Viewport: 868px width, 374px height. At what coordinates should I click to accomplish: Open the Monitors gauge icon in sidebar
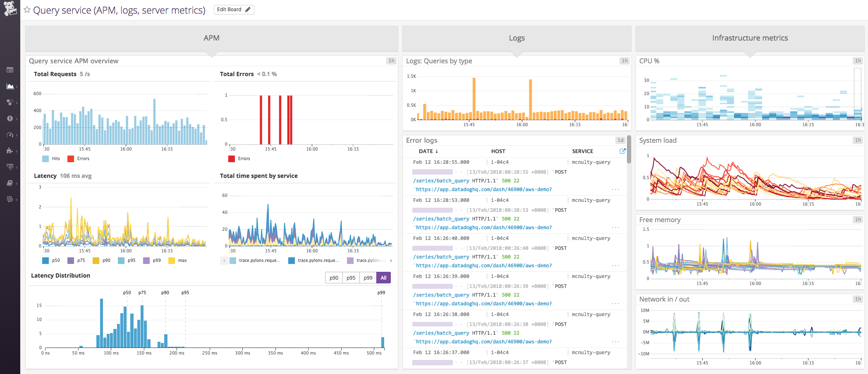(x=10, y=135)
